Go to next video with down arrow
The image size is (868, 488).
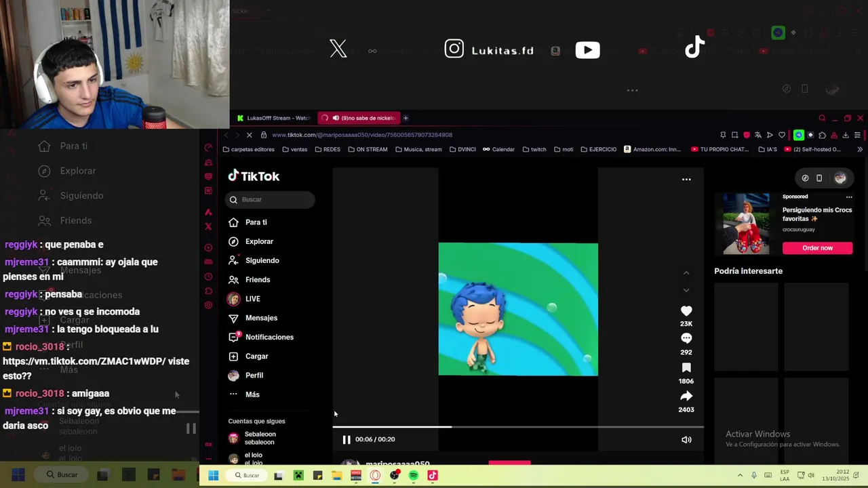(x=686, y=290)
